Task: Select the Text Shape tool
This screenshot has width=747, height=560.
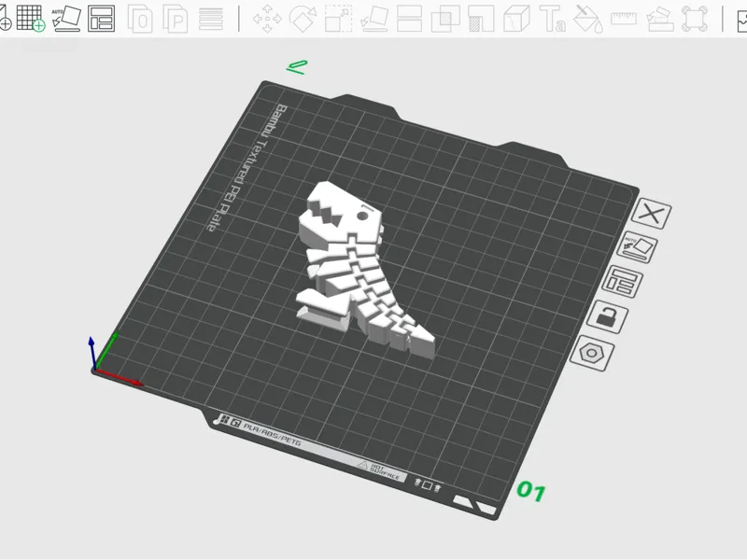Action: point(553,19)
